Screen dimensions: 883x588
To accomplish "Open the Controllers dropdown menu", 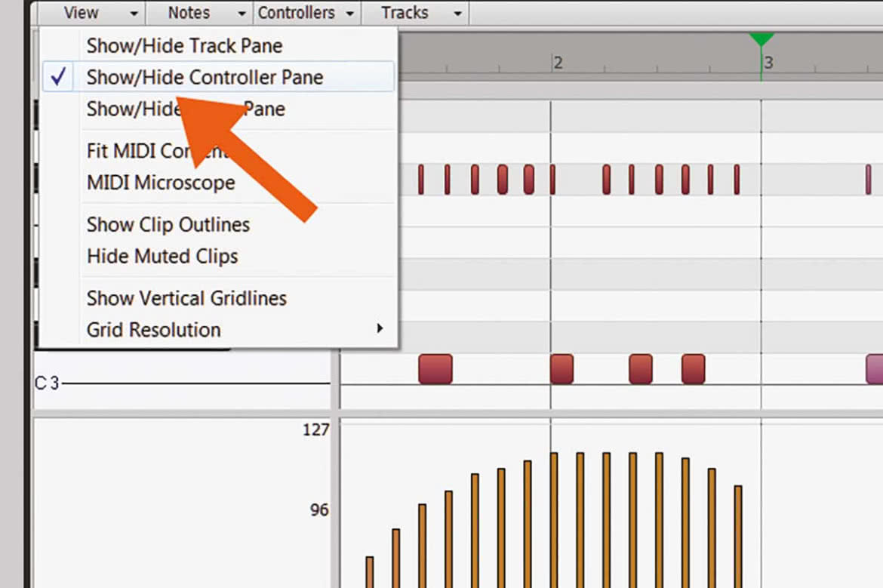I will coord(307,12).
